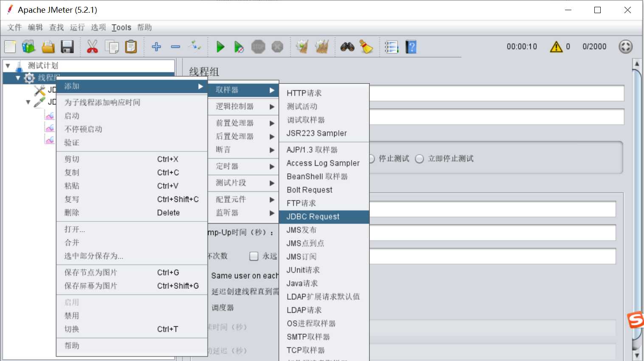644x361 pixels.
Task: Open the 运行 menu
Action: click(77, 28)
